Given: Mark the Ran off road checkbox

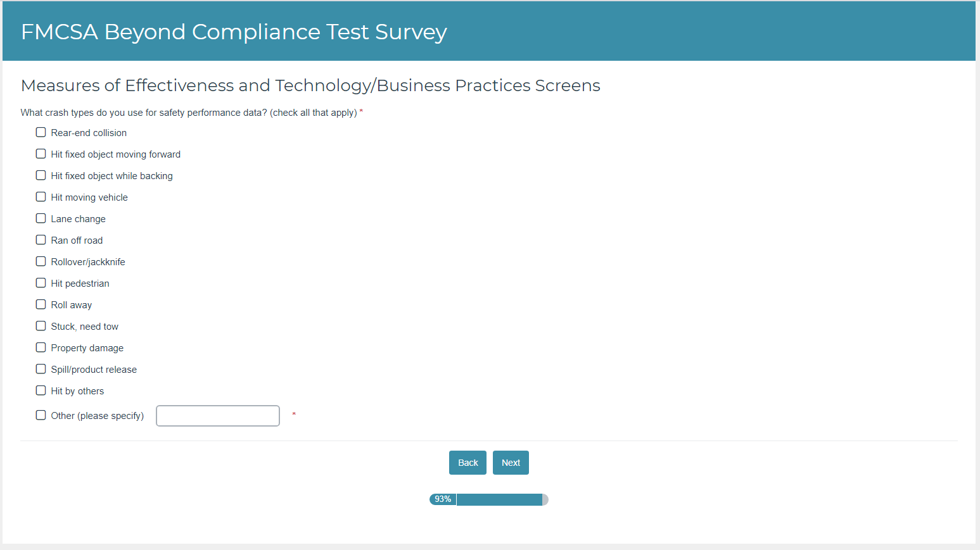Looking at the screenshot, I should tap(41, 240).
